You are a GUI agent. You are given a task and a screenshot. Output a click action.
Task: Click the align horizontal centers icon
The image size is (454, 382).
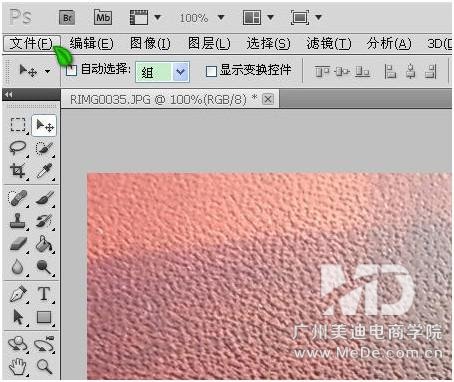click(x=411, y=71)
